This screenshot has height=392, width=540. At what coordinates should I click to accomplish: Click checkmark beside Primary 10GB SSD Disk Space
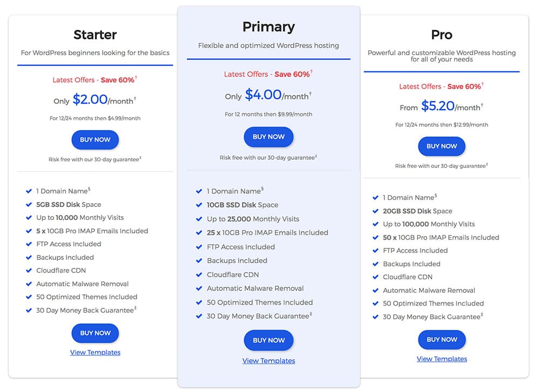(199, 205)
